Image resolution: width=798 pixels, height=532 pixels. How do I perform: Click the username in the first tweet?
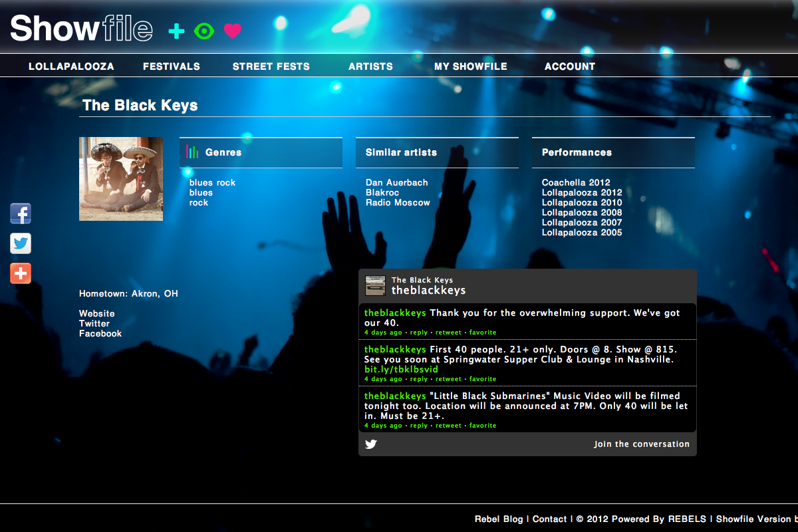click(395, 313)
